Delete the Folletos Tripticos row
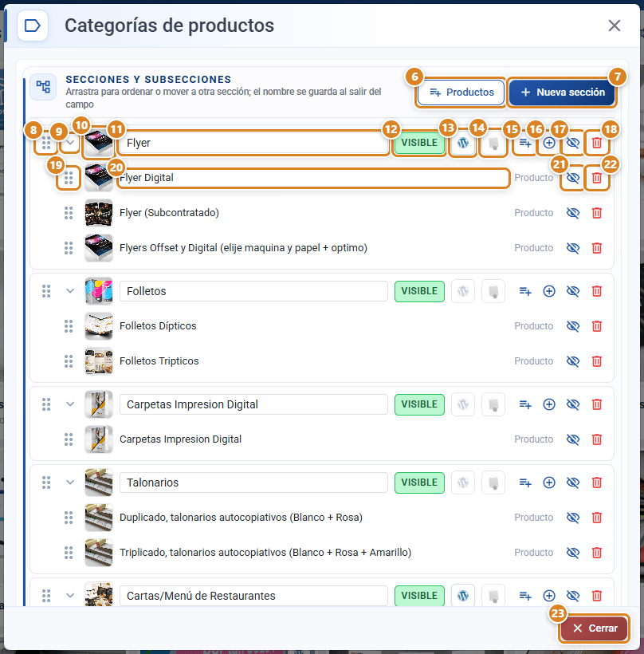 597,361
